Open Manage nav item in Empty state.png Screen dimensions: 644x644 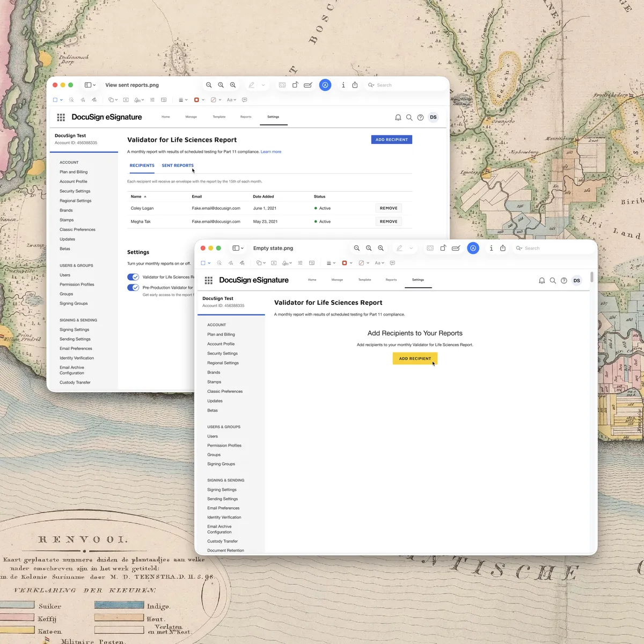pos(337,280)
